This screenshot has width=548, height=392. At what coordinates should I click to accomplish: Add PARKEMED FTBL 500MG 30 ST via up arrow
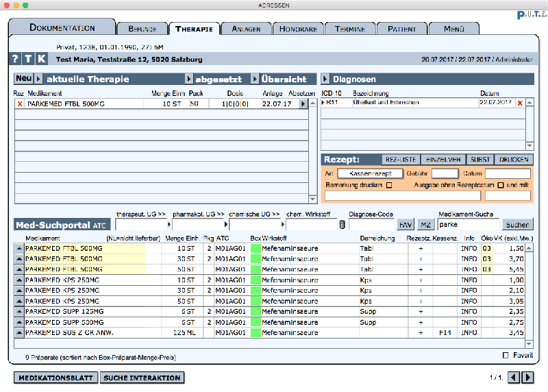pyautogui.click(x=19, y=259)
